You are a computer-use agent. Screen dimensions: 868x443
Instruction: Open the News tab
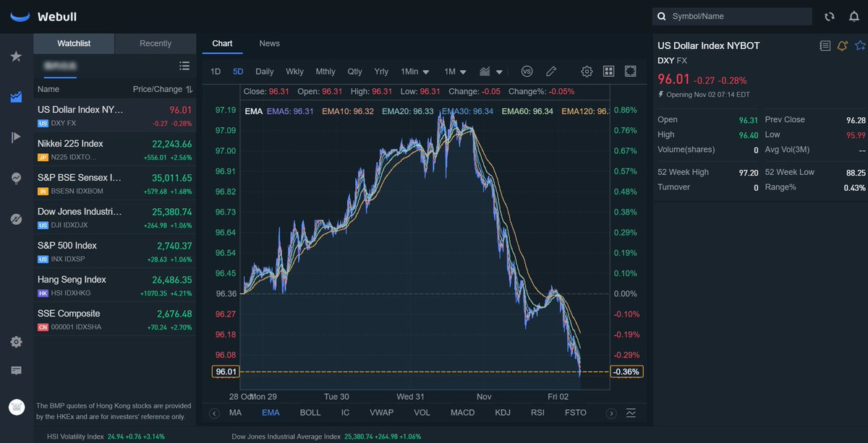click(x=269, y=43)
